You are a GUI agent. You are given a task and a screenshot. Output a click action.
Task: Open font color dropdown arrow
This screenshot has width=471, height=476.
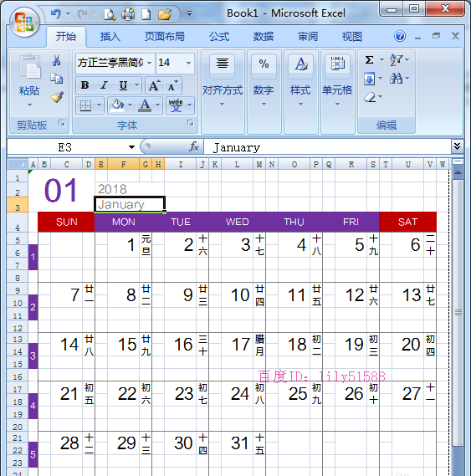pyautogui.click(x=157, y=105)
